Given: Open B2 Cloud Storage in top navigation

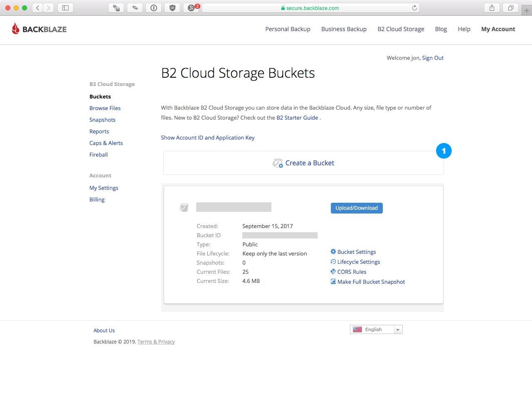Looking at the screenshot, I should pyautogui.click(x=401, y=29).
